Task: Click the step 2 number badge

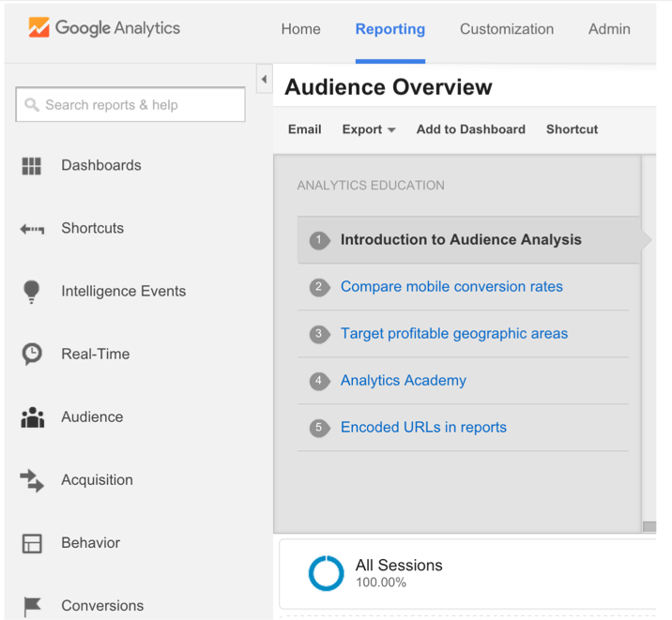Action: coord(319,287)
